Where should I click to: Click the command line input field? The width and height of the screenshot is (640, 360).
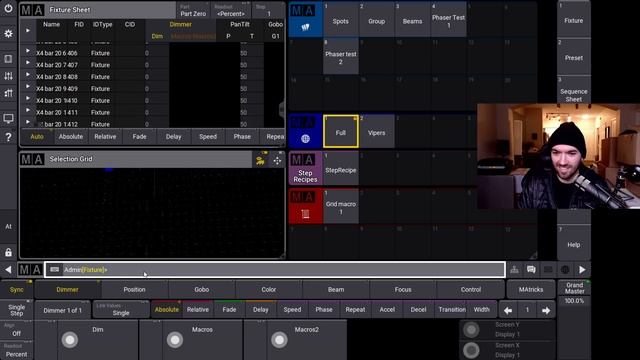275,270
